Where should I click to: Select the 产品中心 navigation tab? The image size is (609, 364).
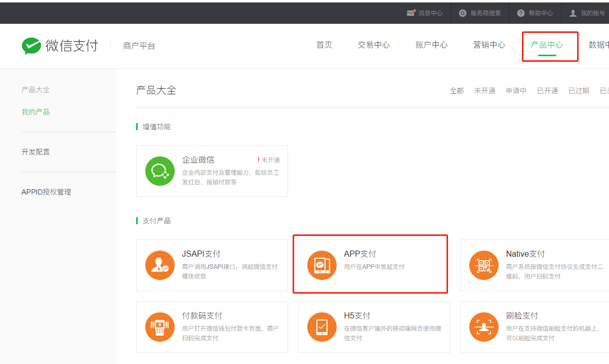(x=547, y=45)
